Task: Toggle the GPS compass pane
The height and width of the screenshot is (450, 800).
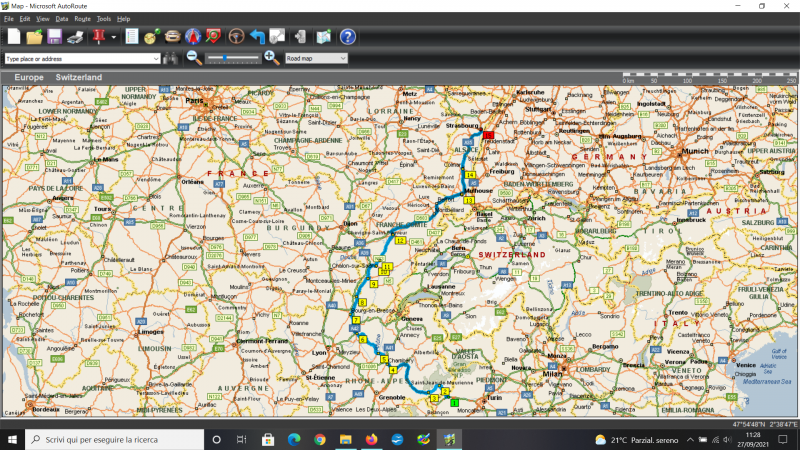Action: [194, 37]
